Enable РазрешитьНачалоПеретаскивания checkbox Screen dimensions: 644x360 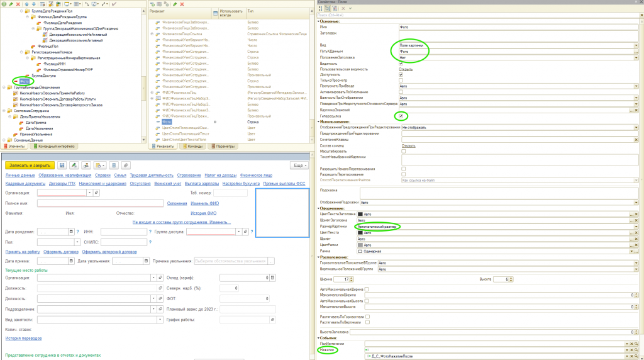[403, 169]
